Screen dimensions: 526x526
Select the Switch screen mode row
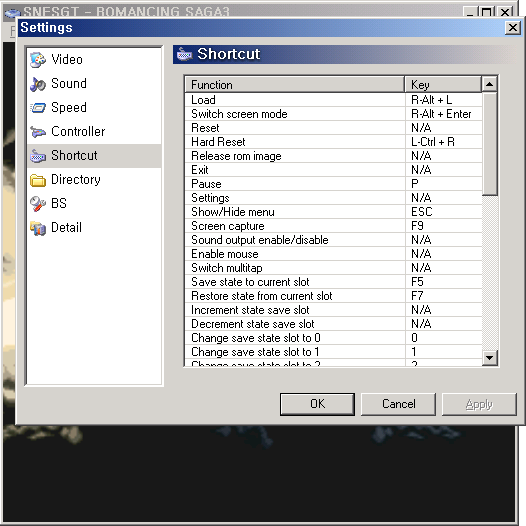333,114
